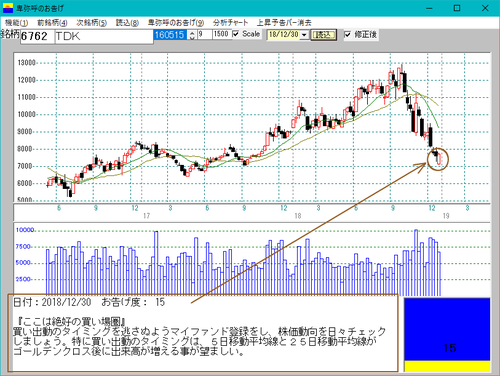Screen dimensions: 500x376
Task: Click the field showing value 1500
Action: [221, 34]
